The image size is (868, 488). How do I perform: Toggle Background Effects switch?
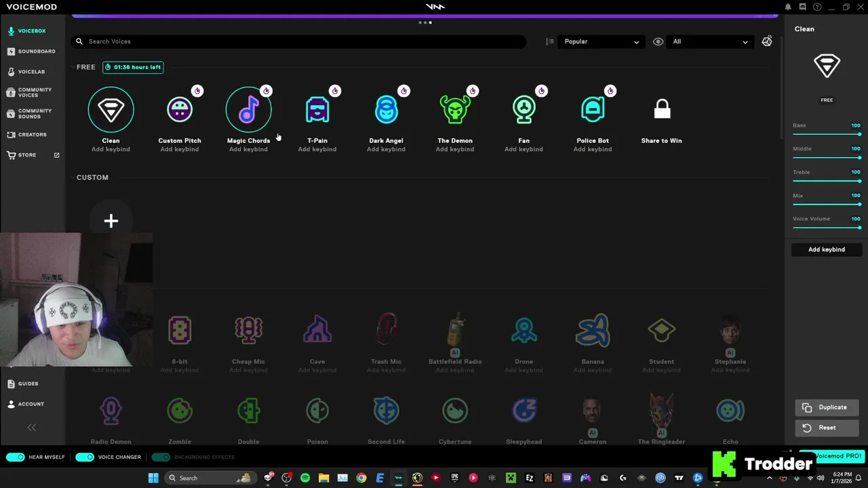tap(161, 457)
